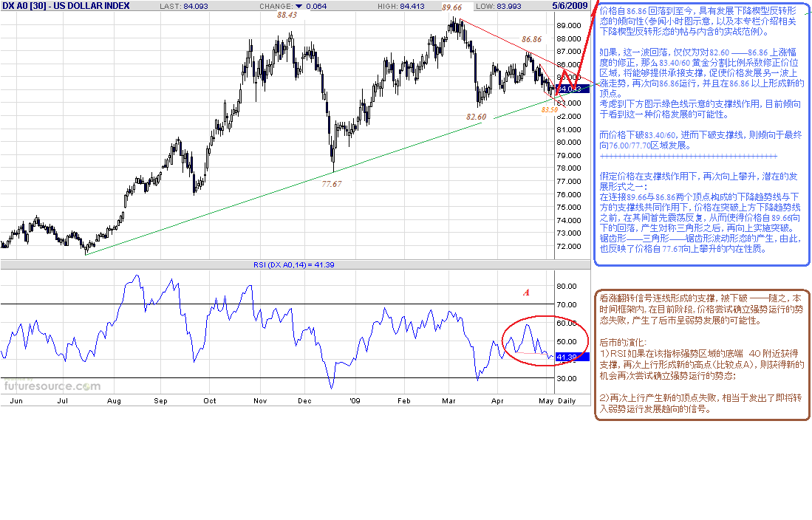Click the 82.60 low label on chart
This screenshot has height=520, width=812.
click(476, 117)
